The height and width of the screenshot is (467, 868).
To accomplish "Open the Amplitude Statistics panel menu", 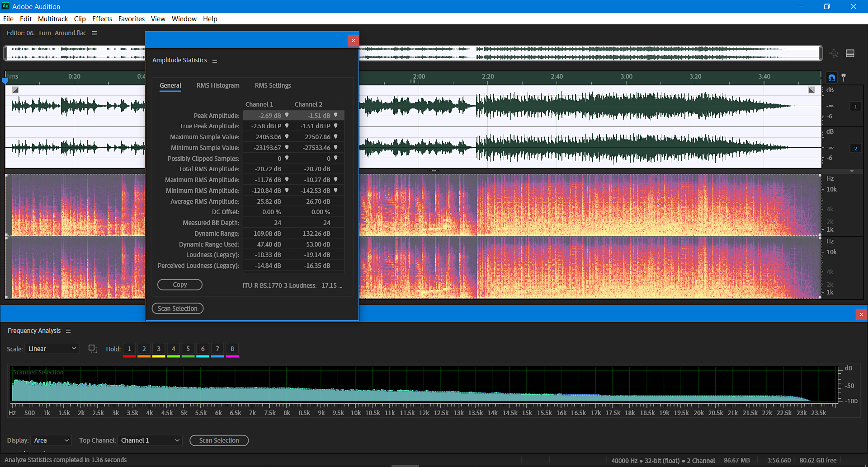I will [x=215, y=60].
